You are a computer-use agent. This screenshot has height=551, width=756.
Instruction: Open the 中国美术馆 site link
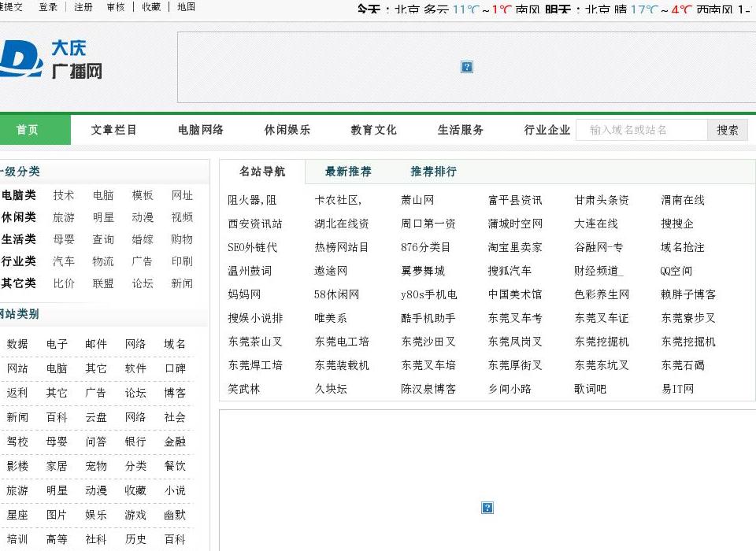coord(515,294)
